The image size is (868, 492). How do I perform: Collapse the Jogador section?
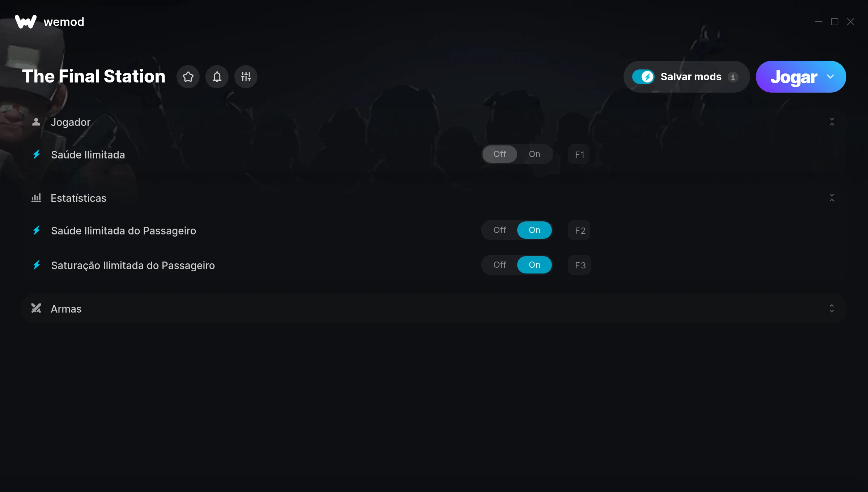pyautogui.click(x=832, y=122)
